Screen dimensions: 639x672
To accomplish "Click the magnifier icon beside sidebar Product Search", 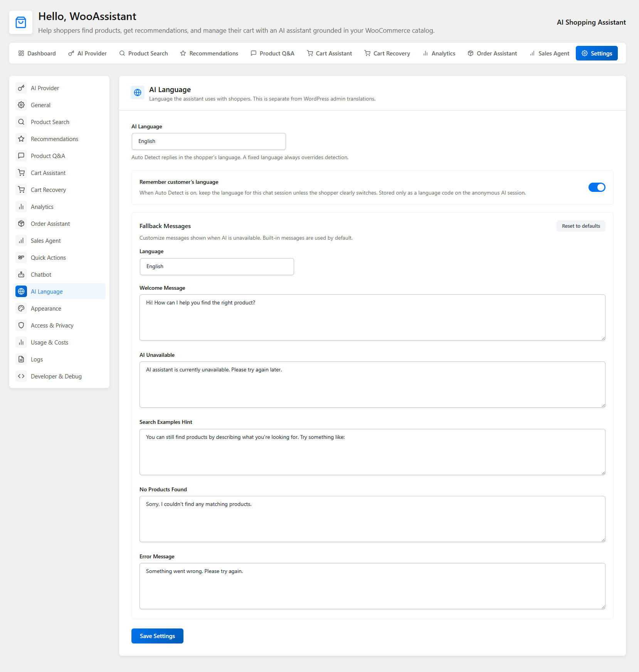I will pyautogui.click(x=21, y=122).
